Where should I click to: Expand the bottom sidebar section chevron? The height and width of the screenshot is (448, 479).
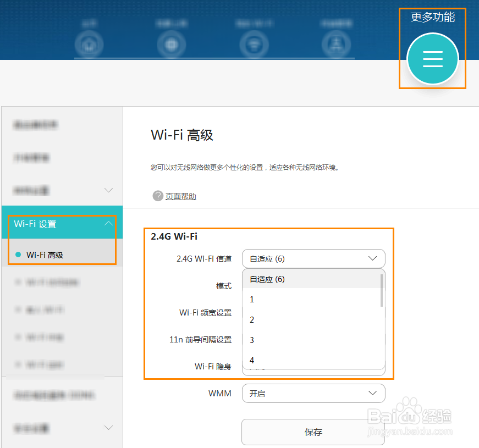[x=108, y=428]
